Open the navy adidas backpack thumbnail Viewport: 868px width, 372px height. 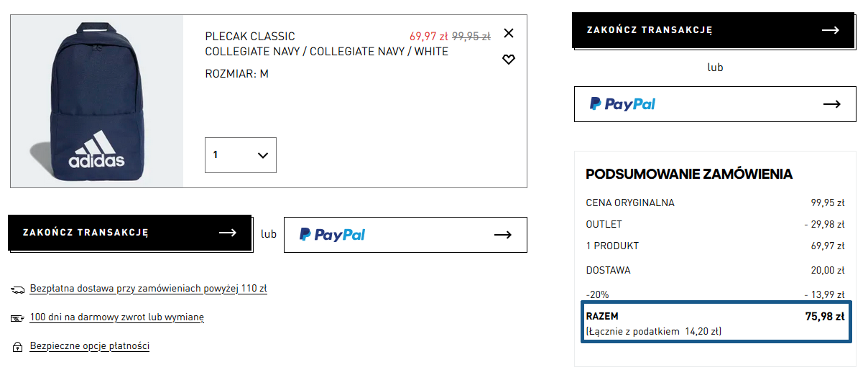(97, 101)
